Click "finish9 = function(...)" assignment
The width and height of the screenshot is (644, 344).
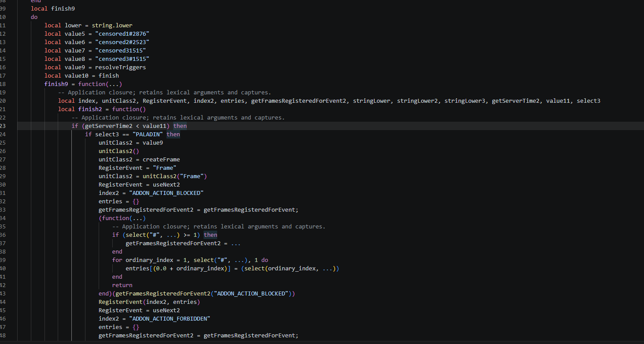pos(83,84)
